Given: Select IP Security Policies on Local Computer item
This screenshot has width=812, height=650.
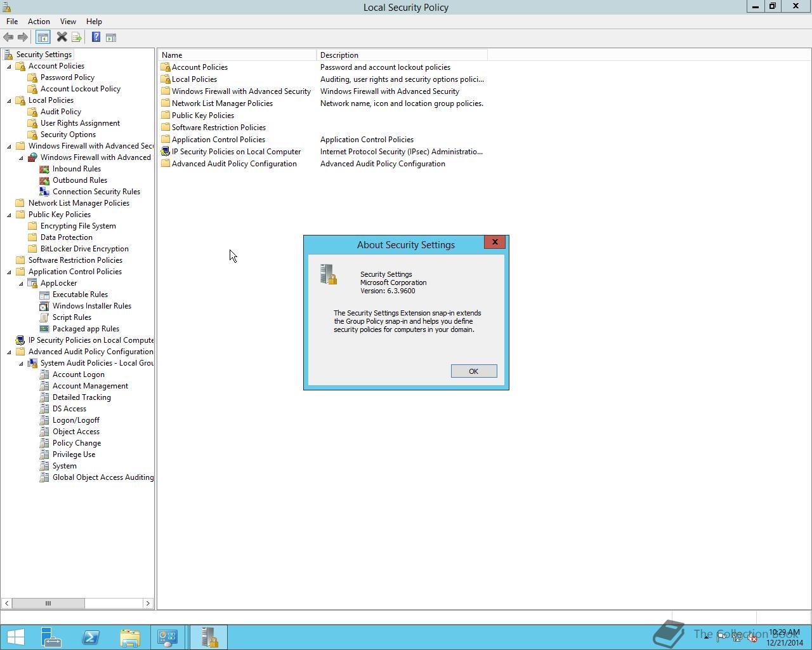Looking at the screenshot, I should pyautogui.click(x=236, y=152).
